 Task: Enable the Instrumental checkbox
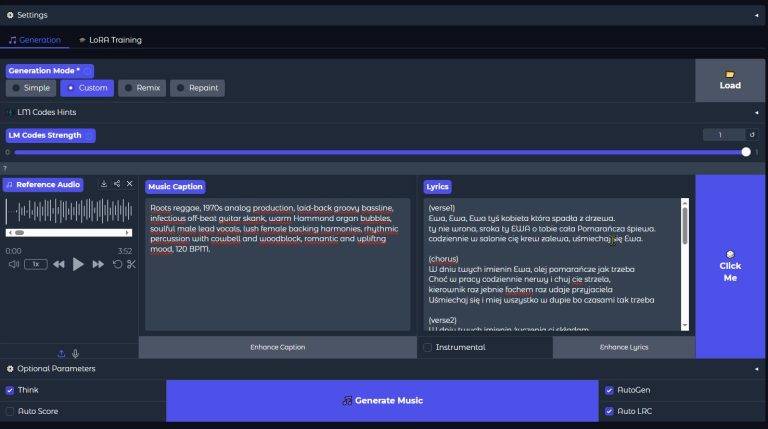click(428, 347)
